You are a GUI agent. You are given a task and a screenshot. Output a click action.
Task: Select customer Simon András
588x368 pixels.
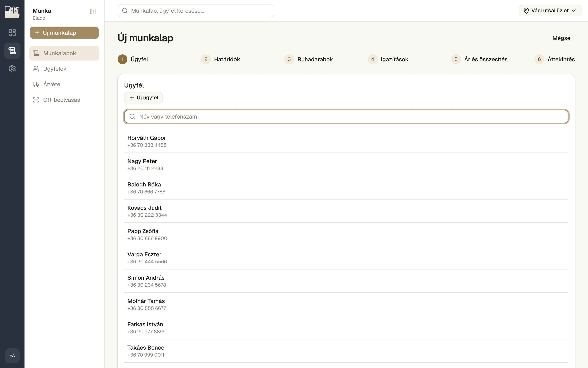pyautogui.click(x=346, y=281)
